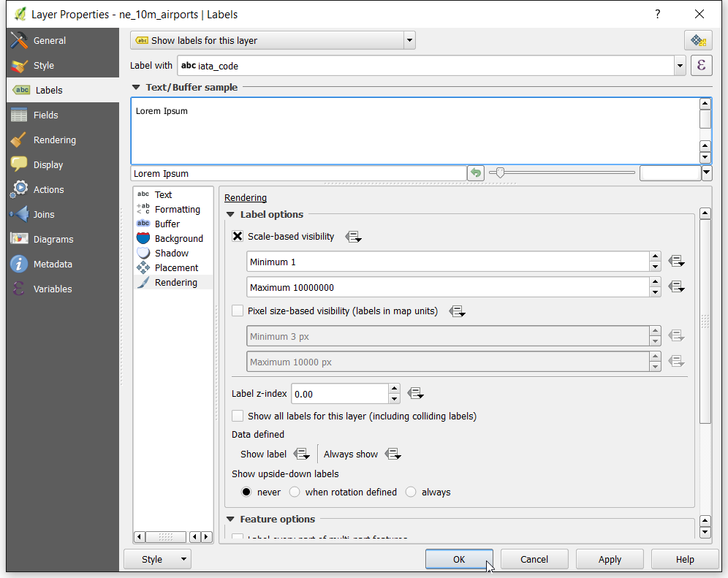728x578 pixels.
Task: Open the 'Show labels for this layer' dropdown
Action: tap(273, 40)
